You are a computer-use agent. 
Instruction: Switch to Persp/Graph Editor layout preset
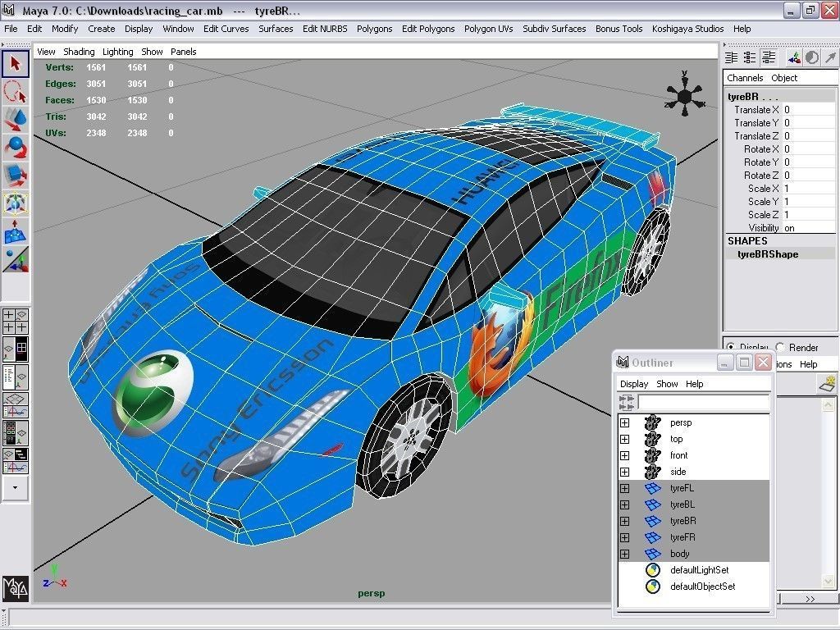[x=16, y=404]
